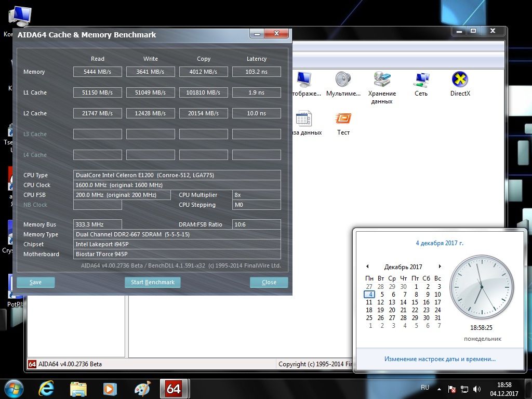
Task: Show hidden tray icons arrow
Action: click(440, 389)
